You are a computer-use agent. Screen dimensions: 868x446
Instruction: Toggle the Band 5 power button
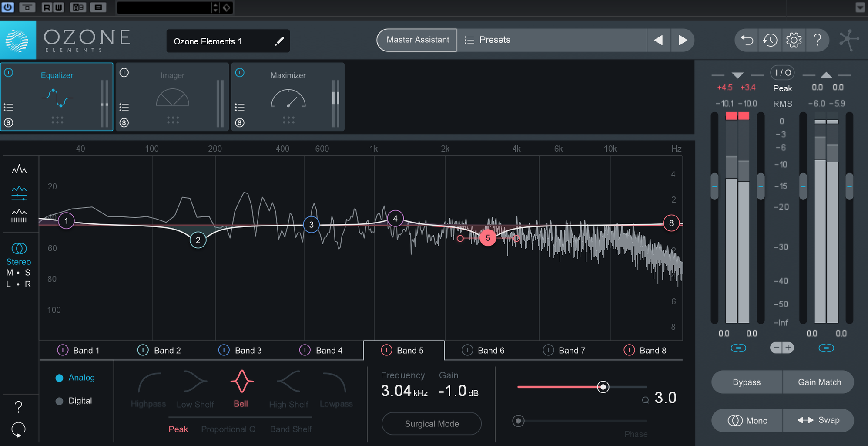(386, 350)
